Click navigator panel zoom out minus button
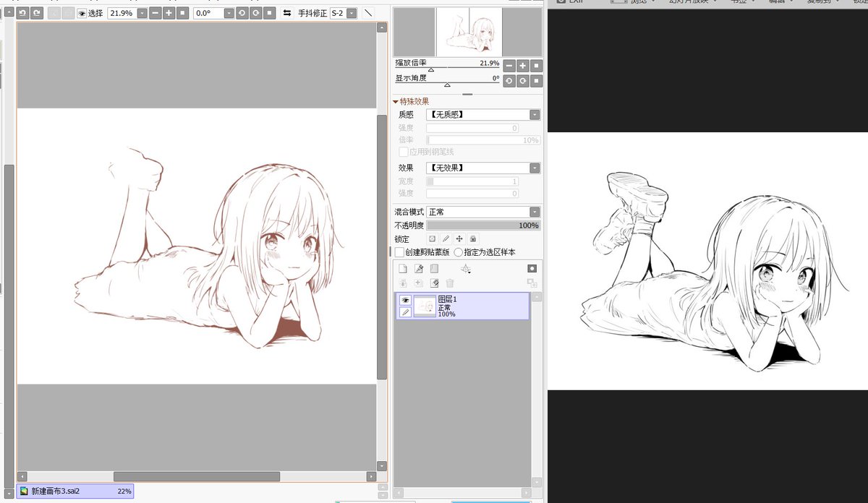Image resolution: width=868 pixels, height=503 pixels. [x=509, y=65]
